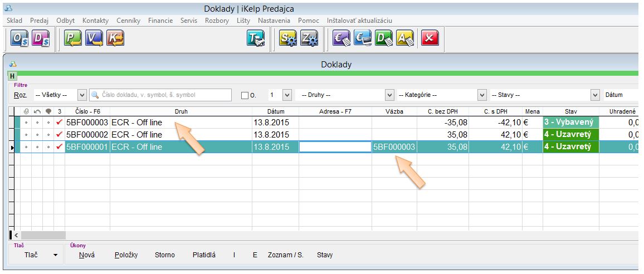Click the purple Euro document toolbar icon

click(x=341, y=39)
